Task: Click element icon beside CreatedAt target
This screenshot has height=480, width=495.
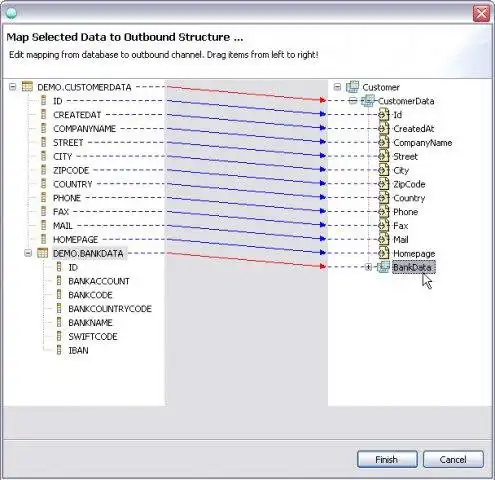Action: (x=384, y=128)
